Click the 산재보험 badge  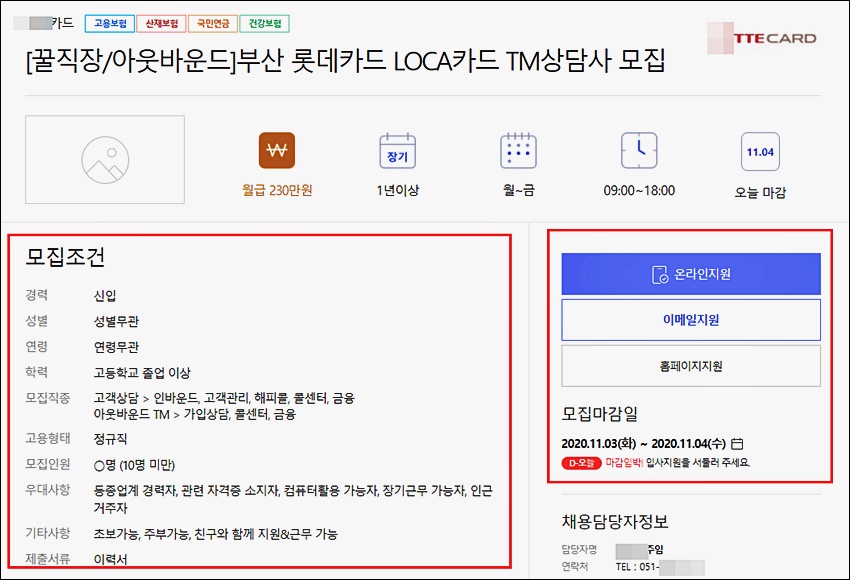click(162, 23)
